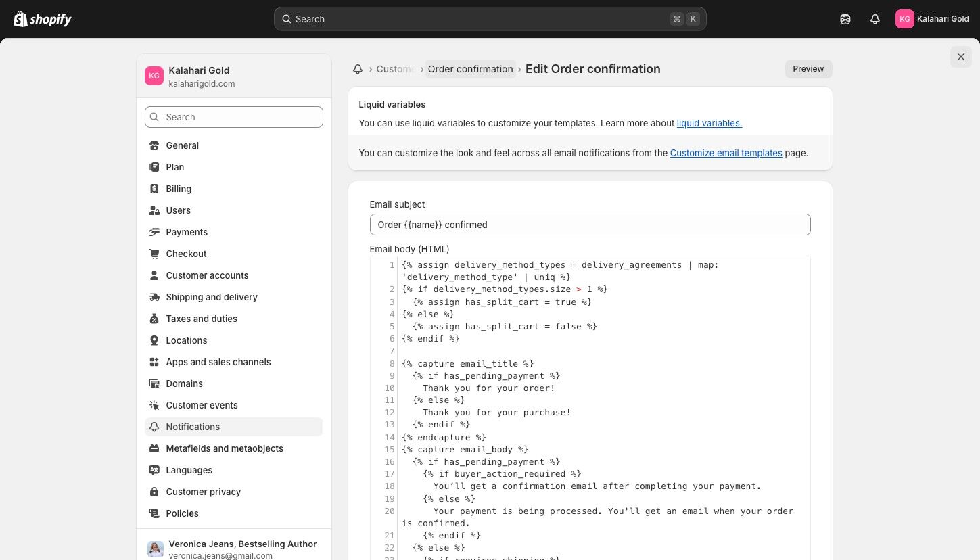Viewport: 980px width, 560px height.
Task: Open Apps and sales channels
Action: point(234,362)
